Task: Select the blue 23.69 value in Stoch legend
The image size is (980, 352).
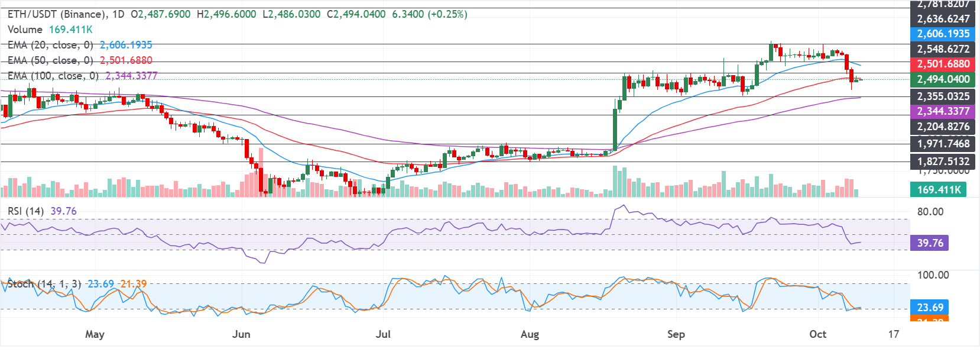Action: pos(100,284)
